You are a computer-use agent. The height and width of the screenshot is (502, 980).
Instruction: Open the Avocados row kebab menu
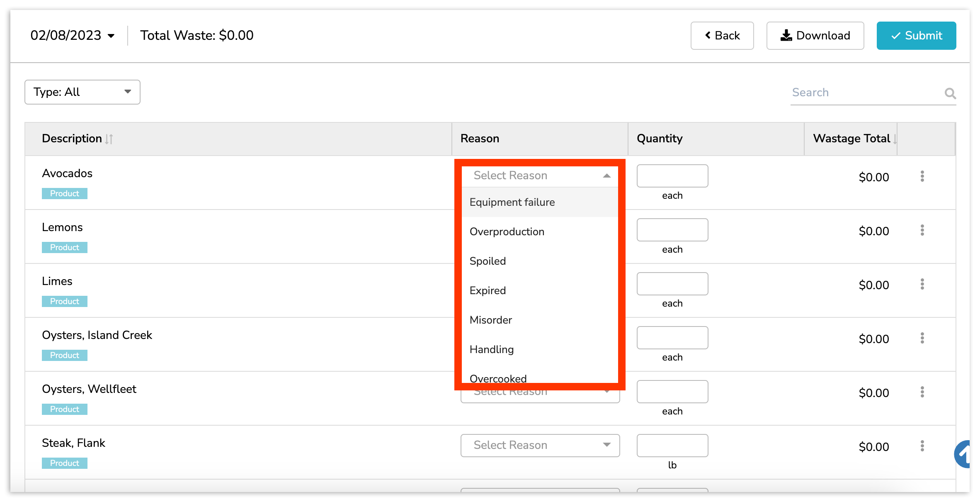[x=922, y=176]
